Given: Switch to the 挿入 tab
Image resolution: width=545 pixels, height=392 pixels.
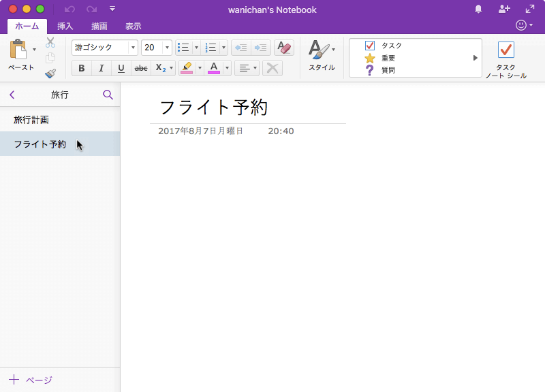Looking at the screenshot, I should coord(65,26).
